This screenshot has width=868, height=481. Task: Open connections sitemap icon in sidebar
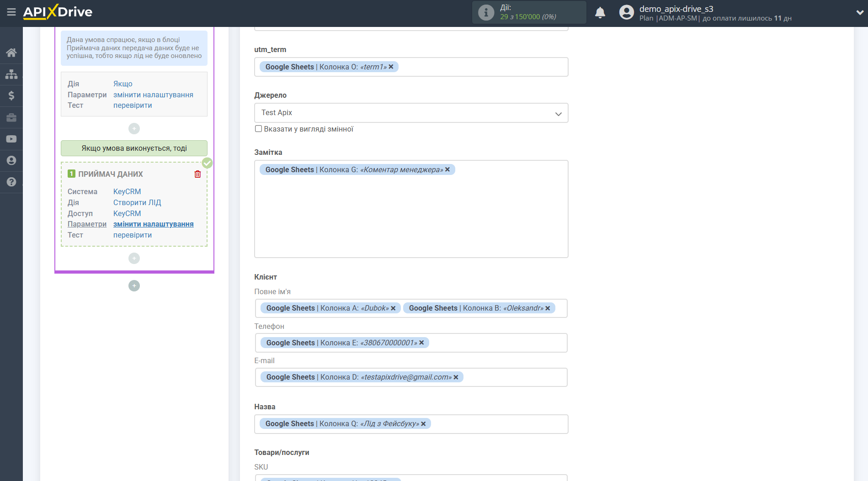pyautogui.click(x=11, y=74)
